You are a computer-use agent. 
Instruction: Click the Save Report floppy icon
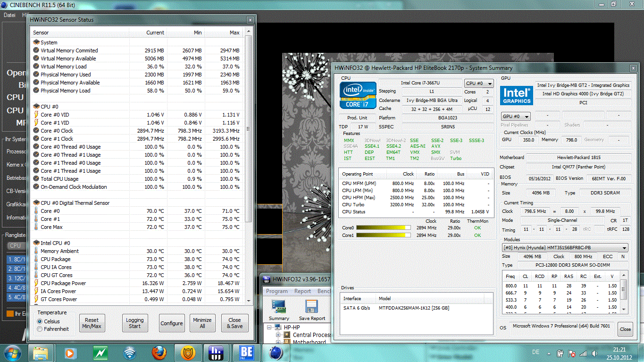click(x=312, y=310)
